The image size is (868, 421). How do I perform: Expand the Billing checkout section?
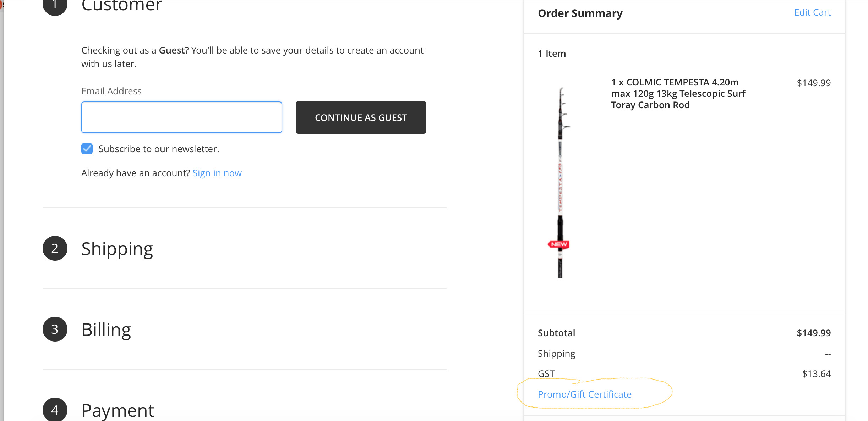point(106,329)
